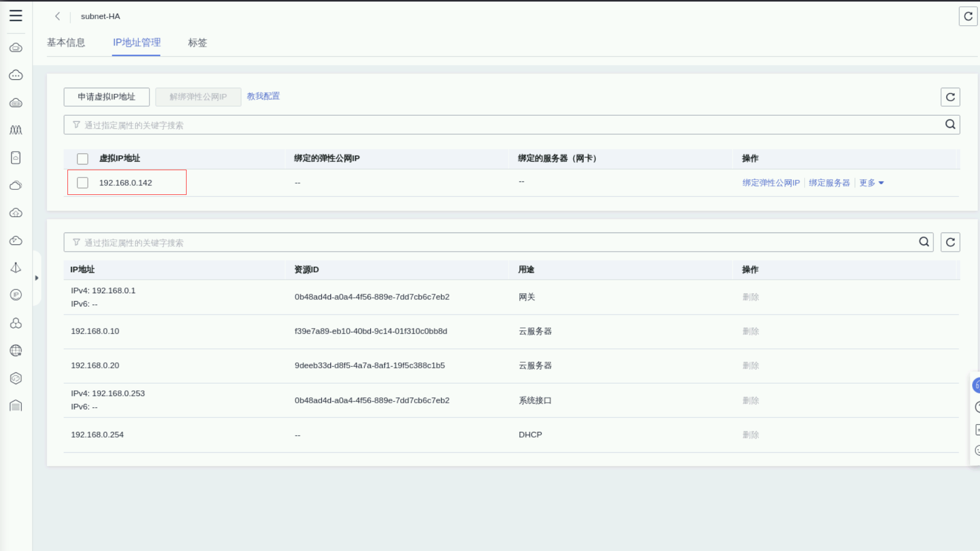Screen dimensions: 980x551
Task: Open the blue headset support button
Action: [977, 385]
